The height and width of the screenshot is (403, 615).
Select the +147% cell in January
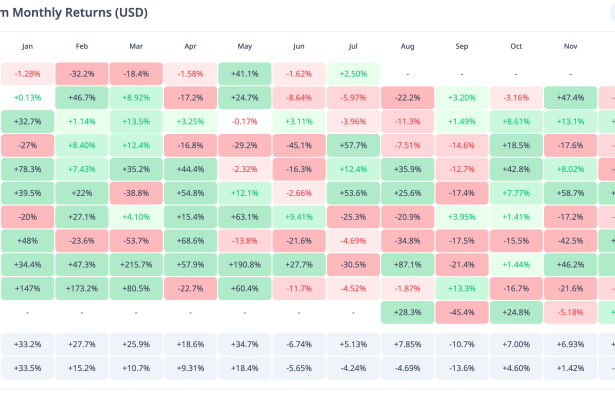pos(27,288)
